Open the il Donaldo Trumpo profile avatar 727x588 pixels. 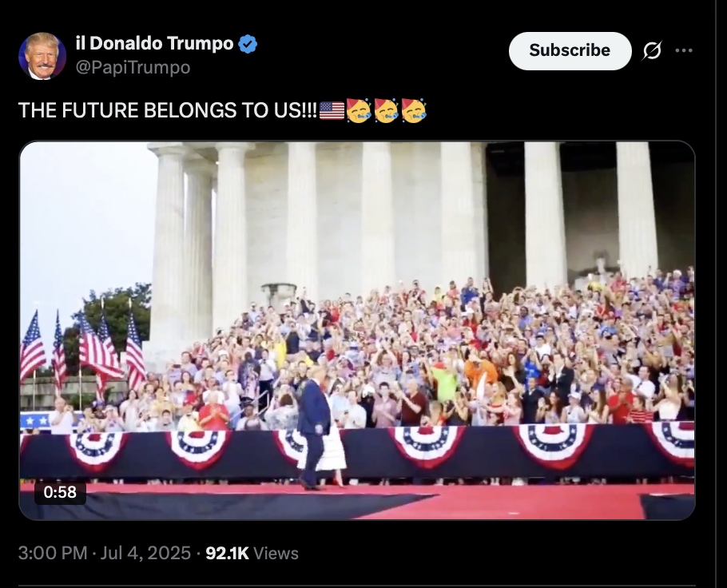42,56
